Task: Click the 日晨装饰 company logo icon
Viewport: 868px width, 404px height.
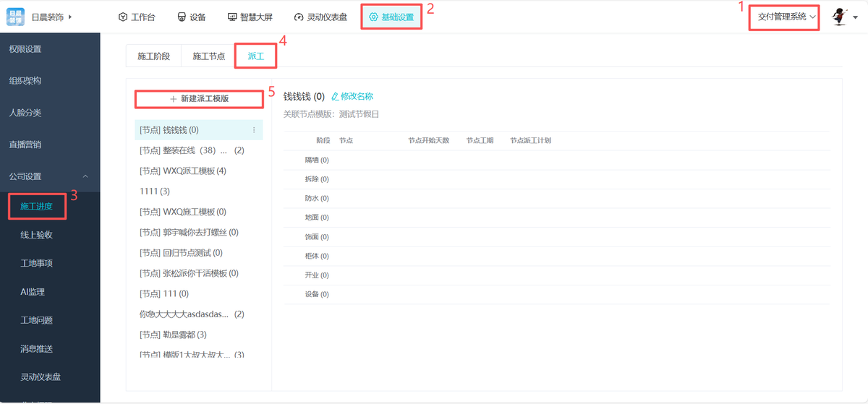Action: 15,17
